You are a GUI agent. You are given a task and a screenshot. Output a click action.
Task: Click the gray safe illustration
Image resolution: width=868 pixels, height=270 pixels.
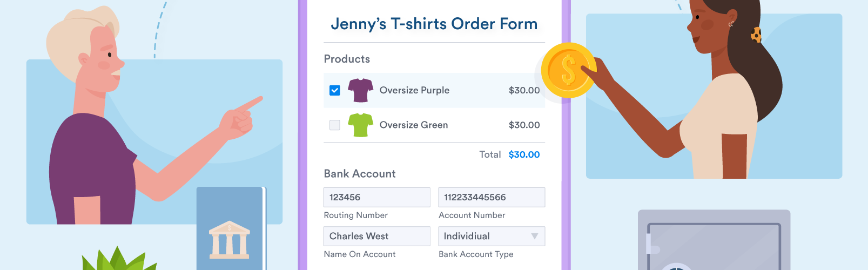point(714,240)
